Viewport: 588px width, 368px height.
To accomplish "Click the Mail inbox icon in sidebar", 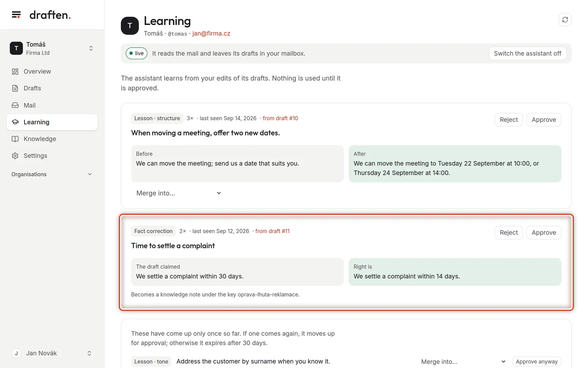I will [x=15, y=105].
